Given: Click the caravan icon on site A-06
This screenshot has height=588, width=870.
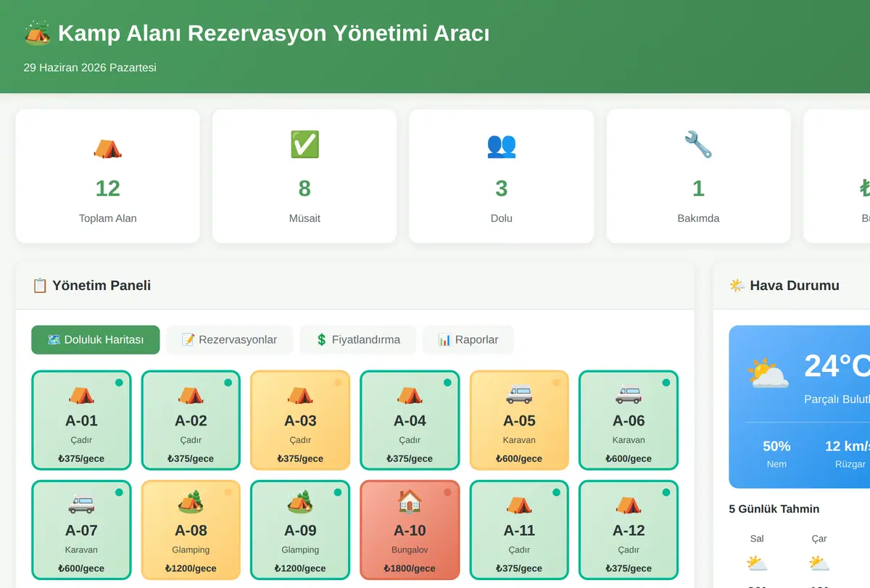Looking at the screenshot, I should pyautogui.click(x=629, y=394).
